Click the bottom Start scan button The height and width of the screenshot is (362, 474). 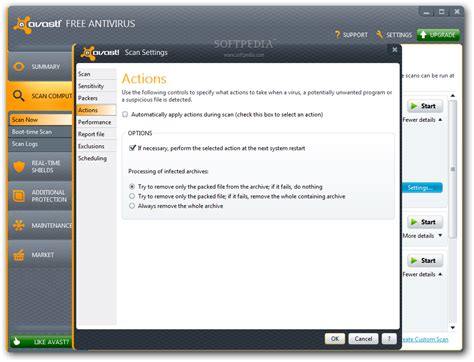click(425, 261)
